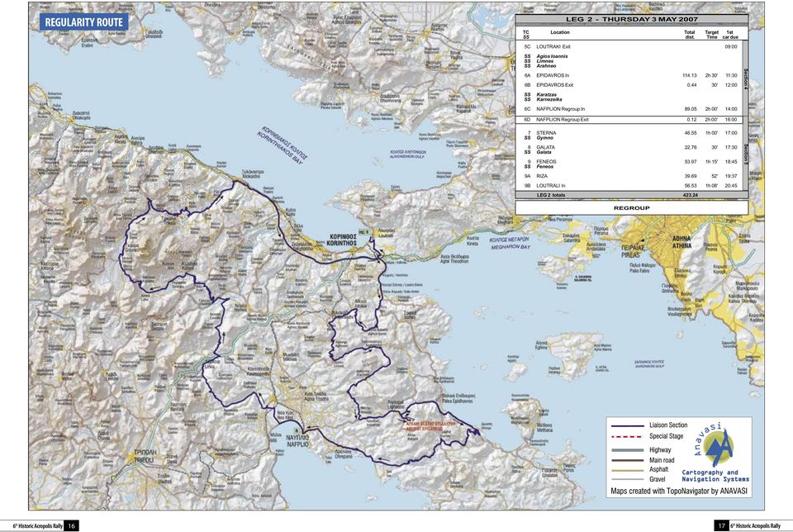This screenshot has width=793, height=532.
Task: Click page number 16 in the footer
Action: (71, 526)
